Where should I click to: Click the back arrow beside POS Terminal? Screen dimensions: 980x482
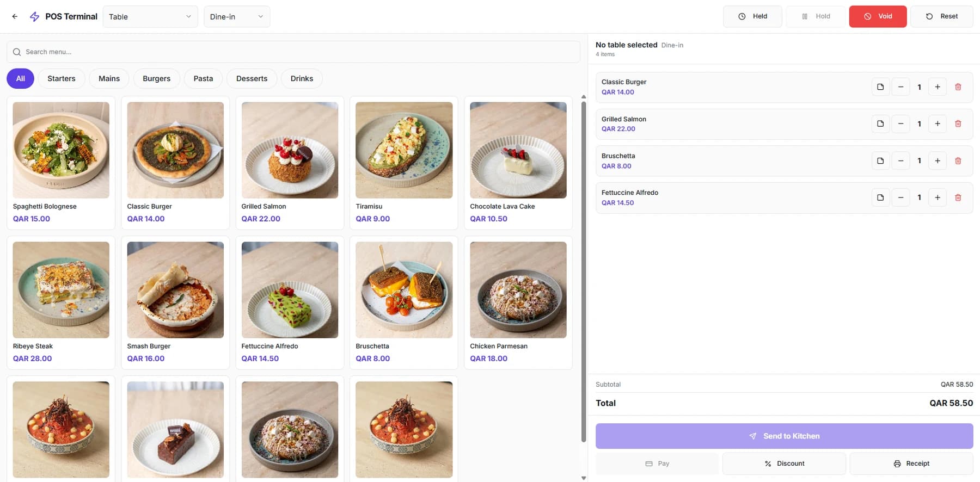[15, 16]
